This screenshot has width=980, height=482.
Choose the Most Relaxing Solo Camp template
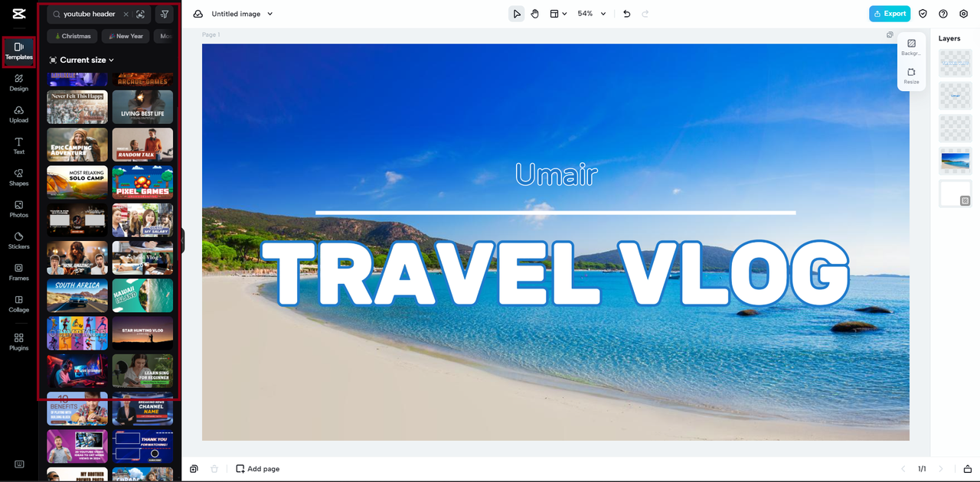(77, 182)
